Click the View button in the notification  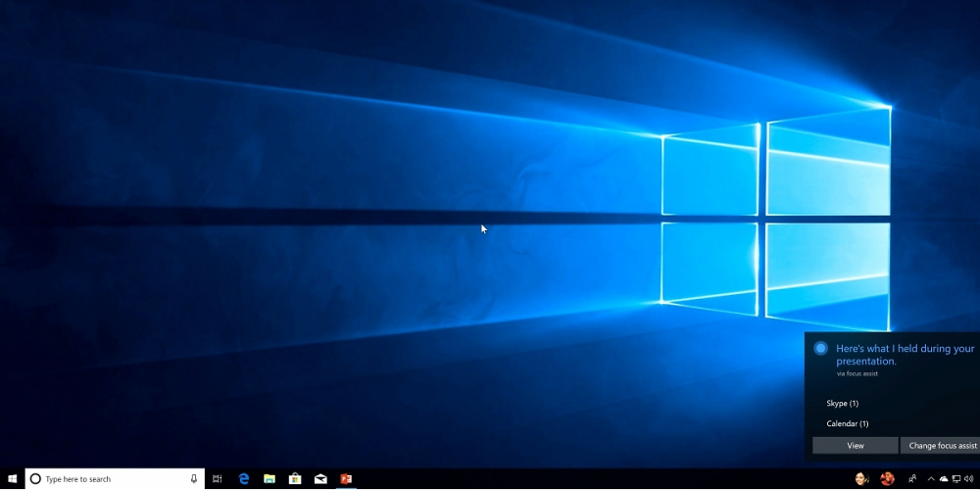(x=855, y=446)
